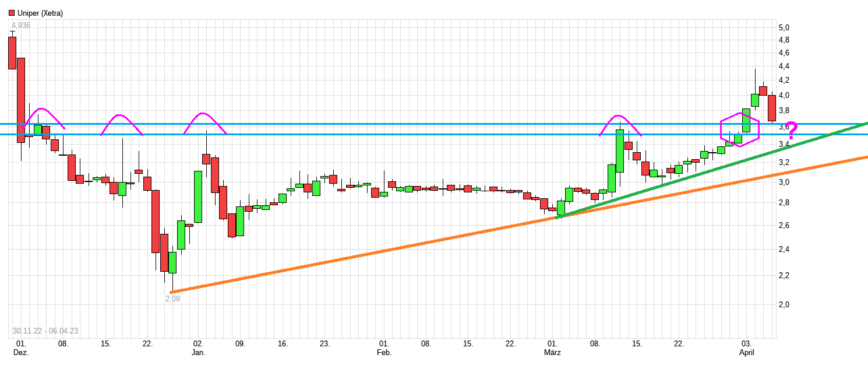Screen dimensions: 868x365
Task: Click the 03. date tick label
Action: tap(747, 344)
